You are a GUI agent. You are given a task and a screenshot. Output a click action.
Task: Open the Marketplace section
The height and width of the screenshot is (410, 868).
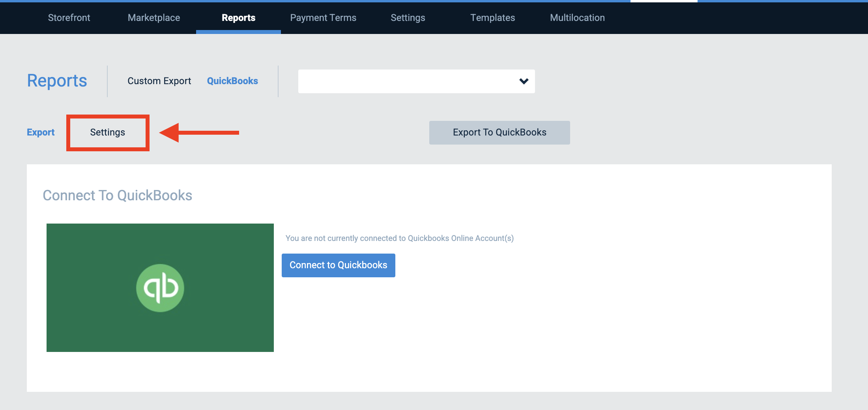point(153,18)
